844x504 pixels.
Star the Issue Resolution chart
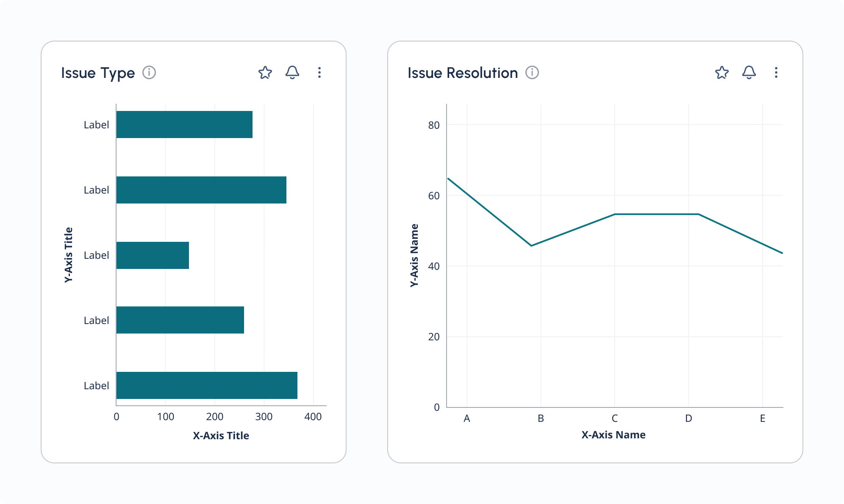click(722, 73)
